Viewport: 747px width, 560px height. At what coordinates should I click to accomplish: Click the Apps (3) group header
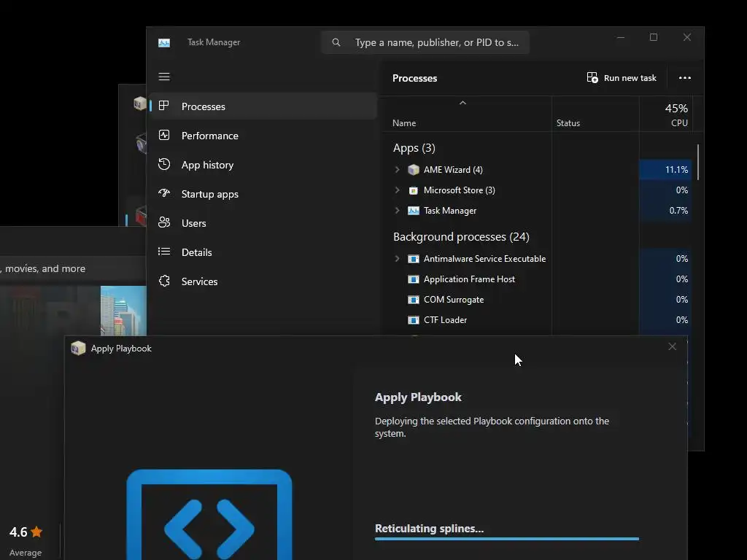(x=414, y=148)
